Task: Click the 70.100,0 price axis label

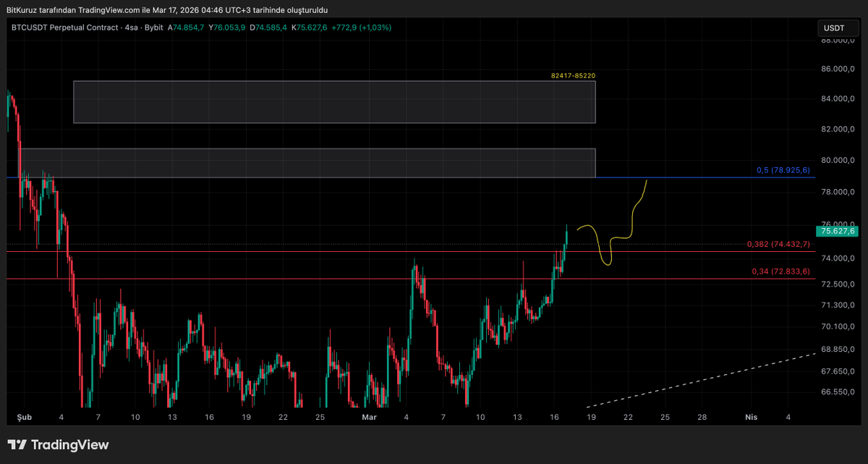Action: click(x=838, y=326)
